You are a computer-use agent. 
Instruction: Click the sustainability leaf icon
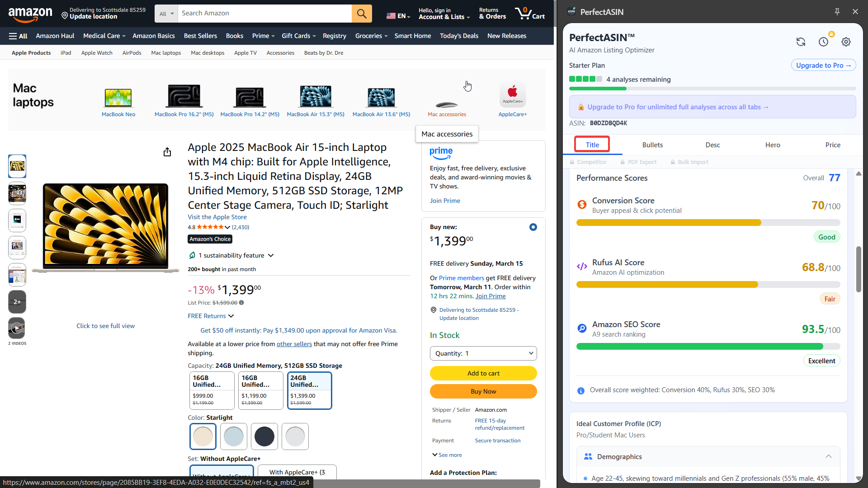pyautogui.click(x=192, y=255)
